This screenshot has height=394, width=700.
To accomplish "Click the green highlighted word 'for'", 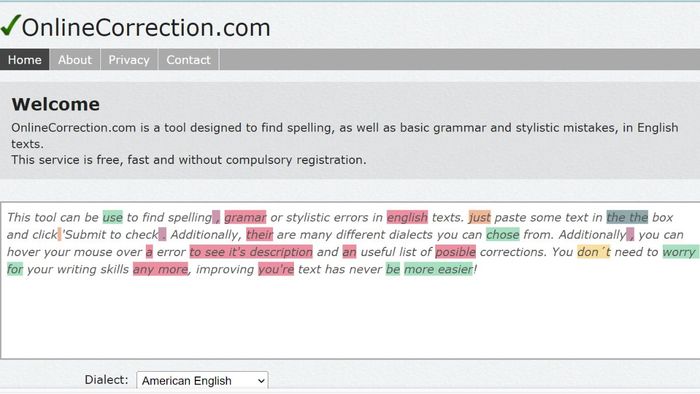I will coord(15,270).
